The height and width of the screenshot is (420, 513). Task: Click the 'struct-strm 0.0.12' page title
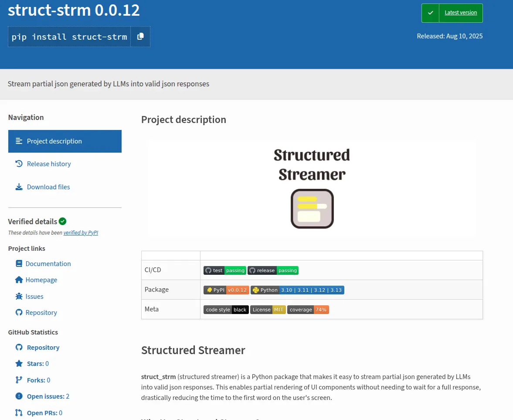(74, 10)
